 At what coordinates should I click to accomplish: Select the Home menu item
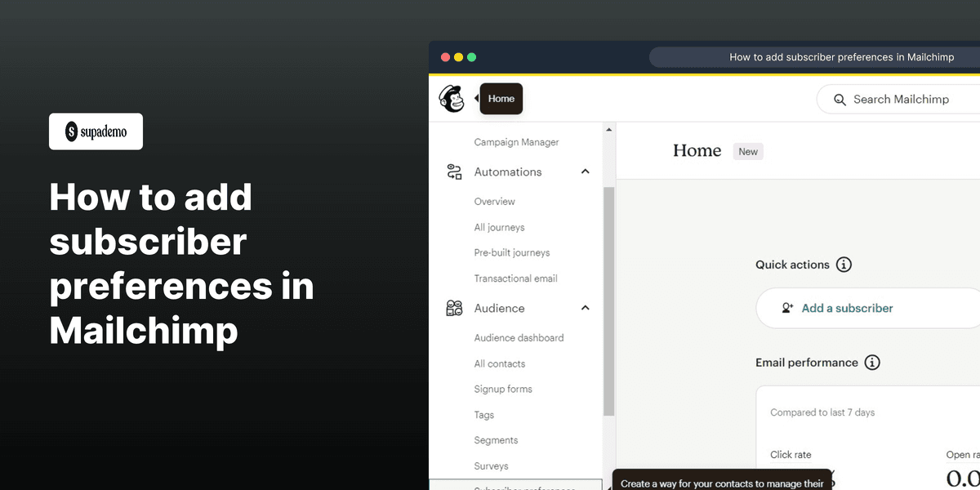[501, 98]
